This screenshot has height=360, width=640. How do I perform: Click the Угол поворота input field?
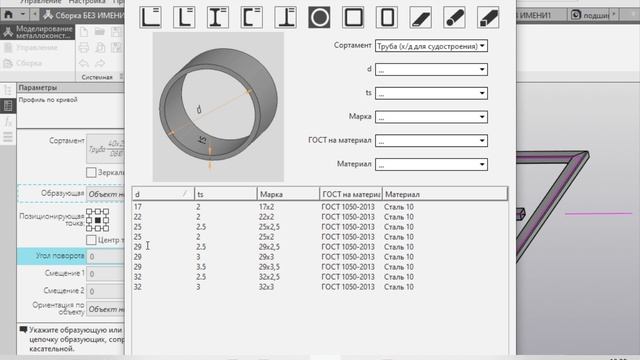point(105,256)
